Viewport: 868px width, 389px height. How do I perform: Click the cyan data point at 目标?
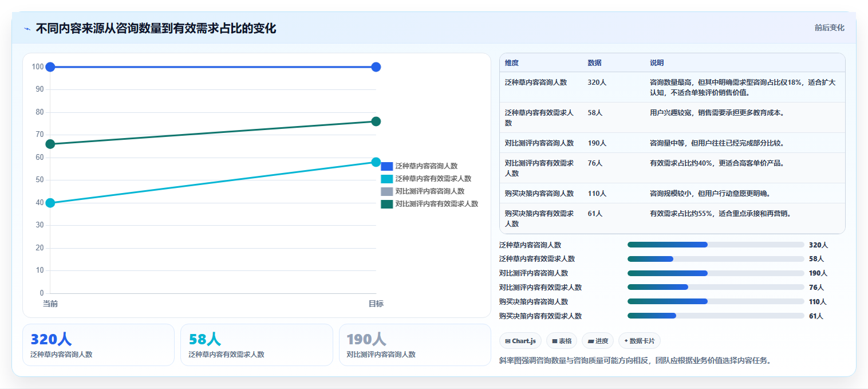(376, 162)
